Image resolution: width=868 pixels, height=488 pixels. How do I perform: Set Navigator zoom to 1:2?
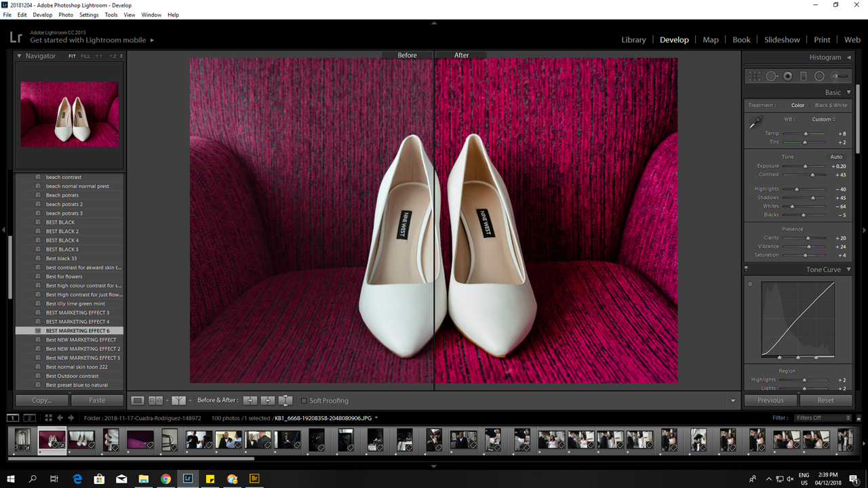coord(113,56)
